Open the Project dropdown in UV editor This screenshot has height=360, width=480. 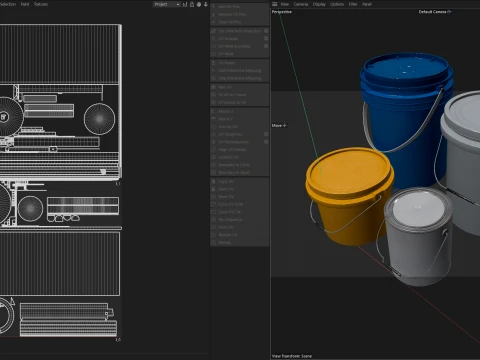(x=166, y=4)
